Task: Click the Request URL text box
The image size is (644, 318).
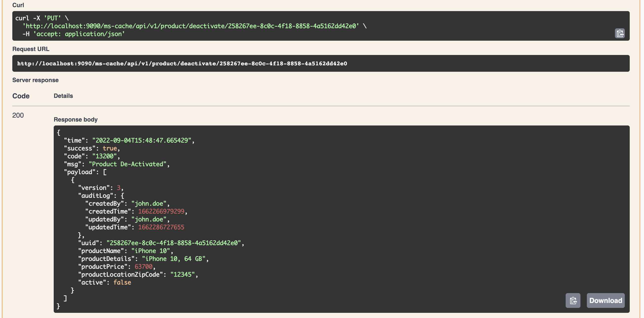Action: click(182, 64)
